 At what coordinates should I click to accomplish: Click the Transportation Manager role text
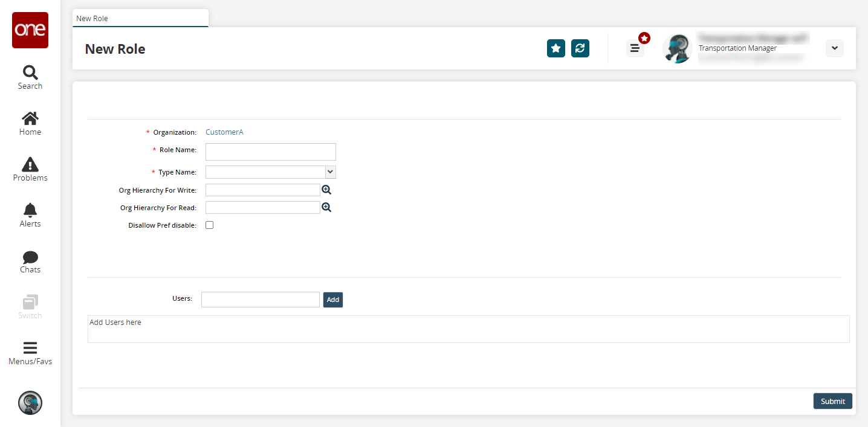click(x=737, y=48)
